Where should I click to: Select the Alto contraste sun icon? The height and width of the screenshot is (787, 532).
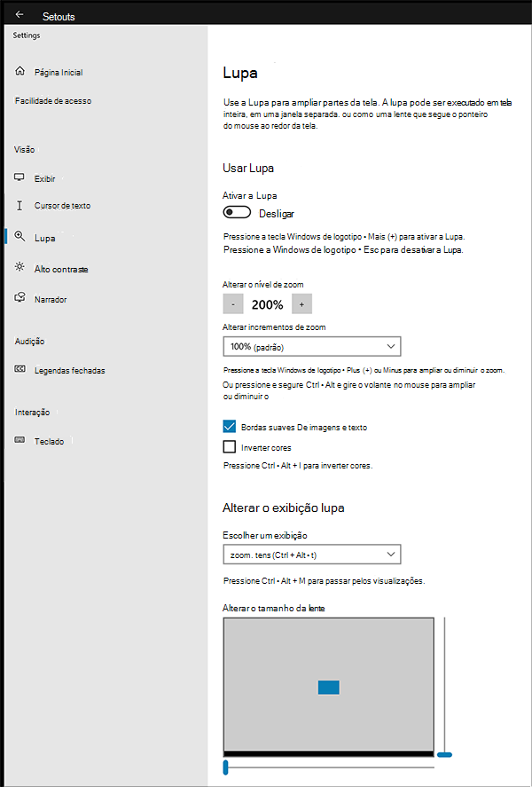[x=20, y=267]
